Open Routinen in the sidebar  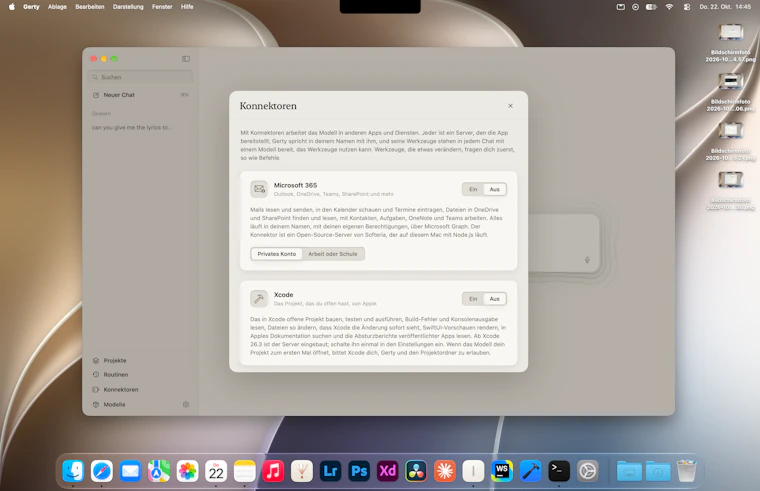[x=116, y=375]
